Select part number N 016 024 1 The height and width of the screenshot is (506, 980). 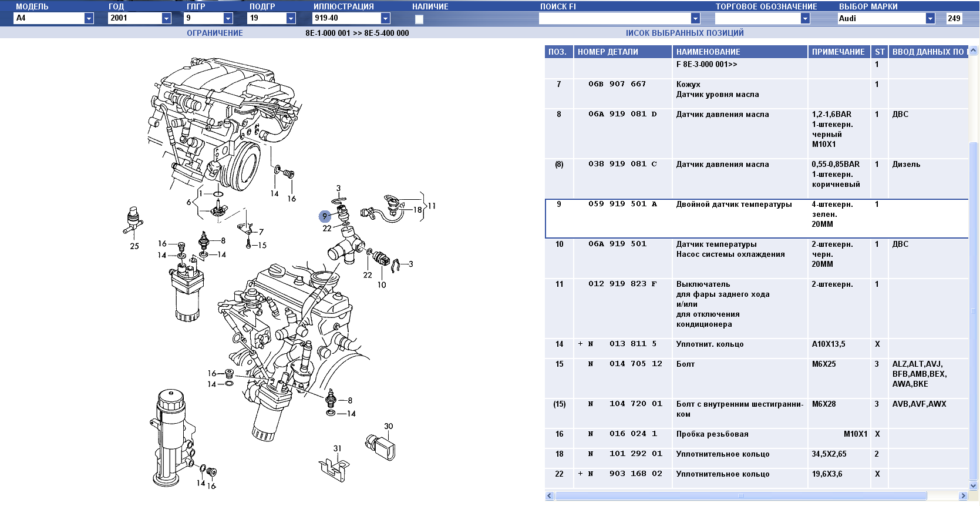tap(622, 434)
